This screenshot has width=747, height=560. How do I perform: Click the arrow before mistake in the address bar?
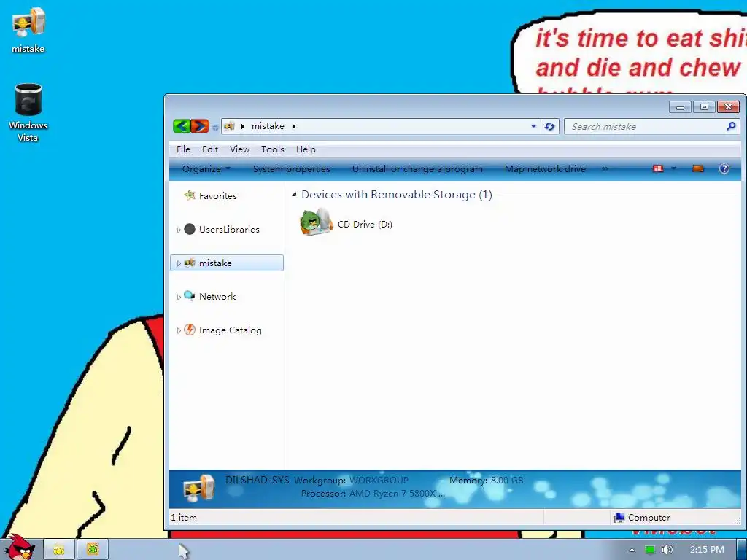pyautogui.click(x=242, y=126)
